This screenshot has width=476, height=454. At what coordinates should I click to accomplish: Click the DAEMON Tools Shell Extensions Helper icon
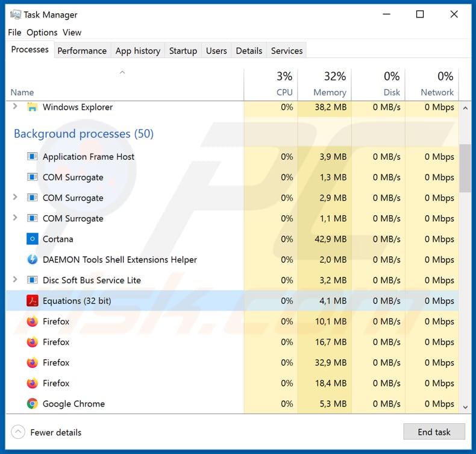click(x=32, y=260)
